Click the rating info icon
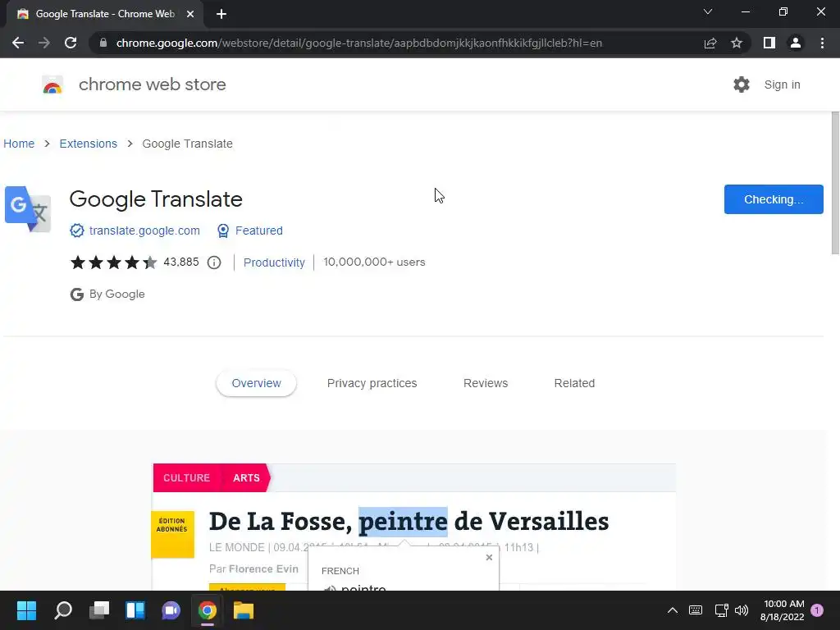840x630 pixels. pos(214,262)
